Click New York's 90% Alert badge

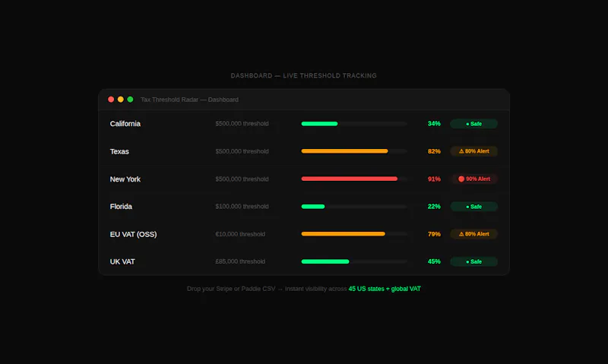click(473, 179)
